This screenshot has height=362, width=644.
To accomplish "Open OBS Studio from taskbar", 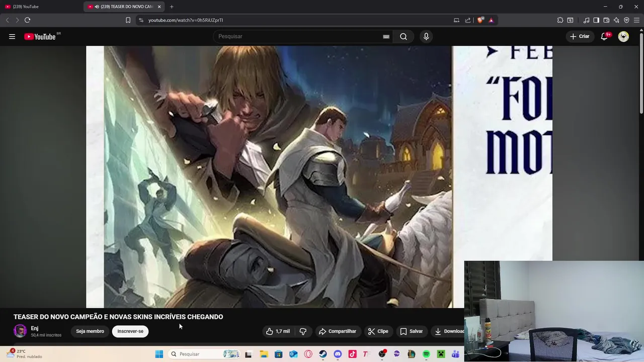I will click(382, 354).
